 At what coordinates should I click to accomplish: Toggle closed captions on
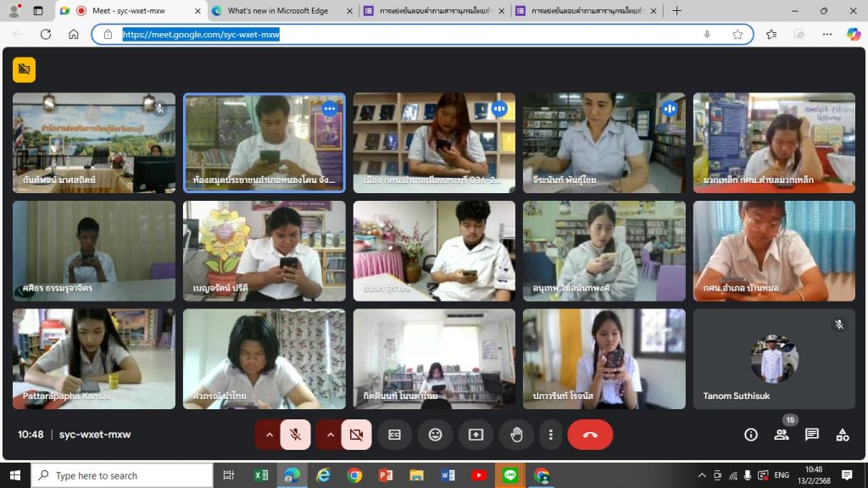click(394, 435)
